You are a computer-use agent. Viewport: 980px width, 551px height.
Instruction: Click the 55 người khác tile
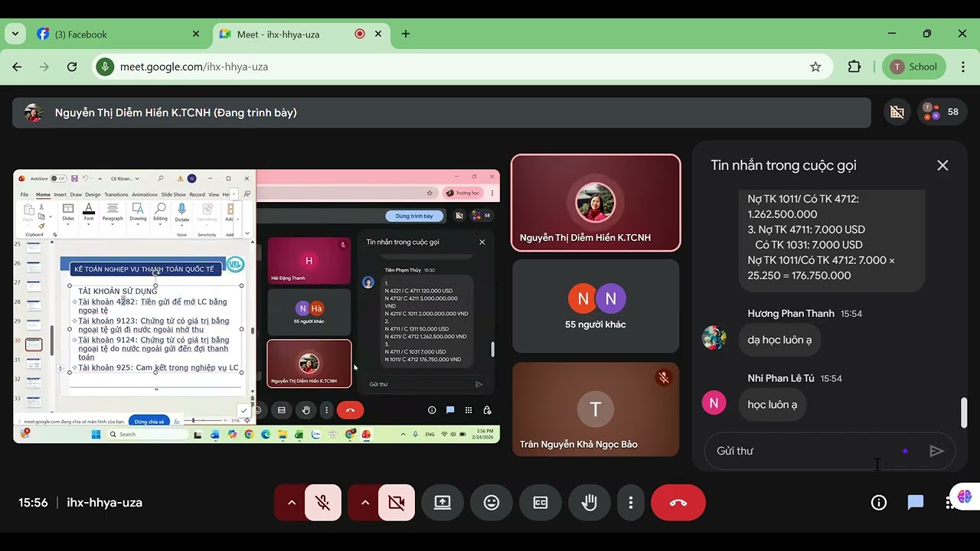point(596,306)
